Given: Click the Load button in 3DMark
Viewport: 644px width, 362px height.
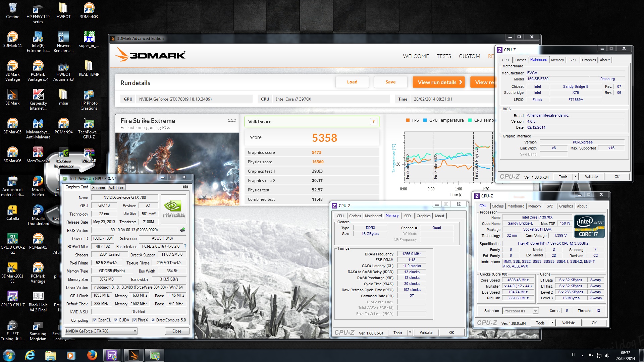Looking at the screenshot, I should [x=352, y=82].
